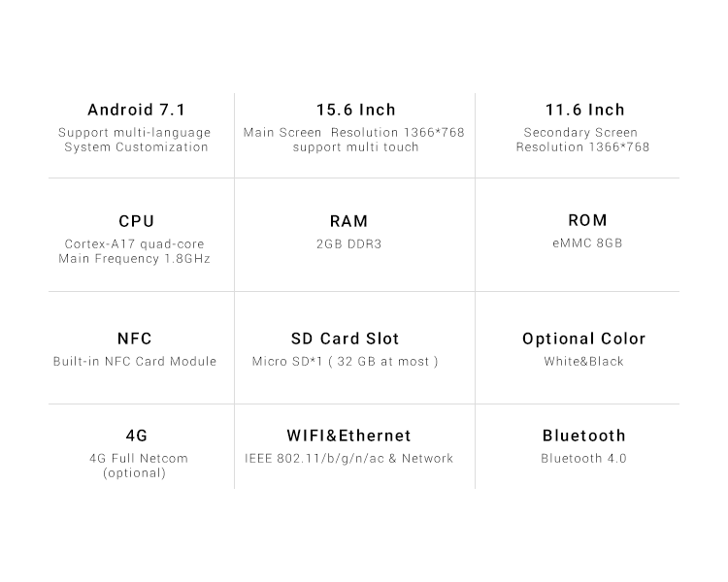Select the Bluetooth heading
Image resolution: width=728 pixels, height=582 pixels.
pos(584,436)
